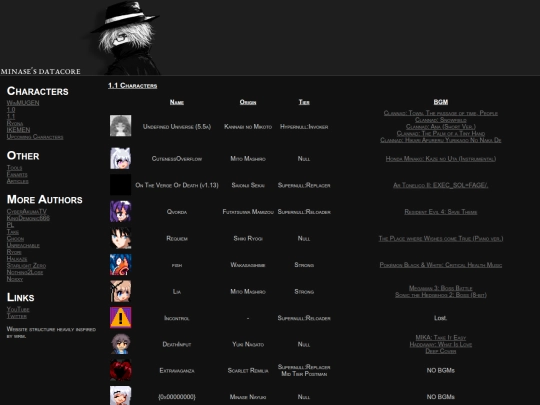The width and height of the screenshot is (540, 405).
Task: Select the black On The Verge Of Death portrait
Action: pos(121,185)
